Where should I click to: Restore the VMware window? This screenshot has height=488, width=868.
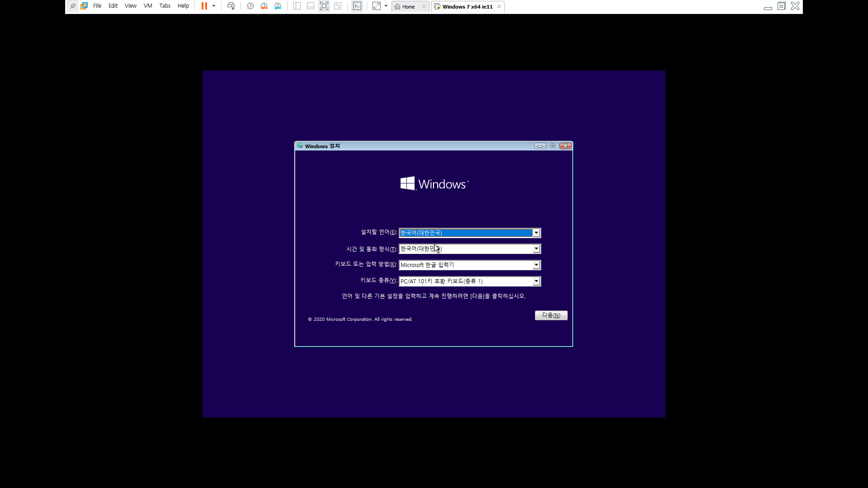click(x=782, y=6)
